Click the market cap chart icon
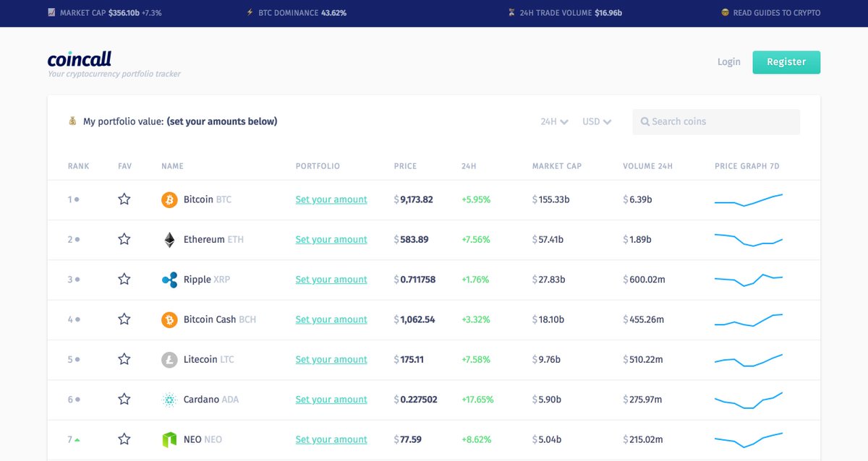Screen dimensions: 868x461 51,13
